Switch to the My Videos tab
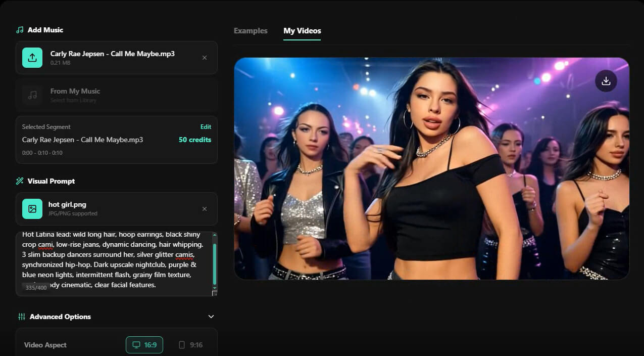The width and height of the screenshot is (644, 356). point(302,31)
